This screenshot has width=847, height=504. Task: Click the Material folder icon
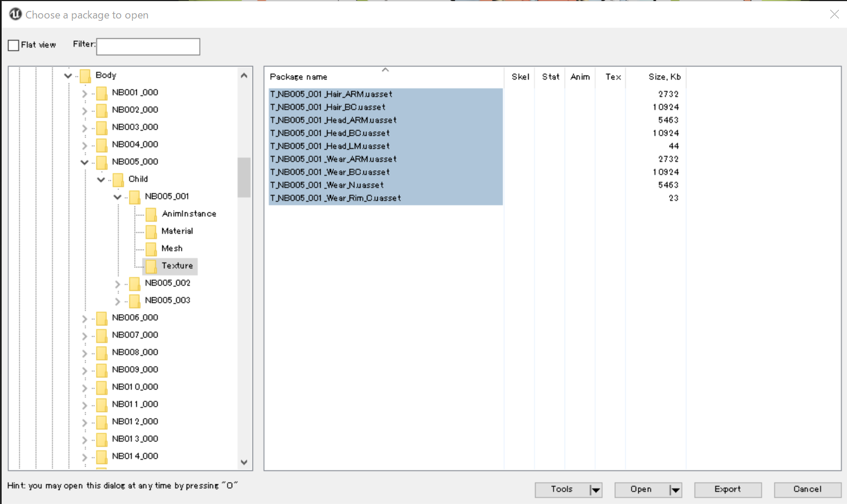point(151,232)
